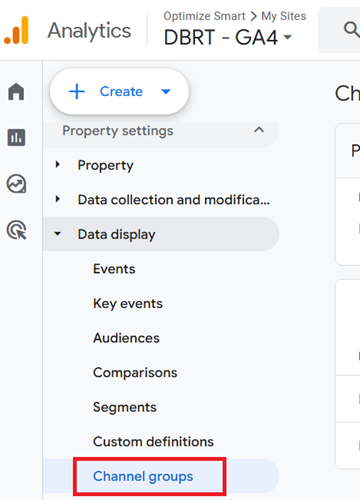Open the Comparisons page
360x500 pixels.
[x=135, y=373]
